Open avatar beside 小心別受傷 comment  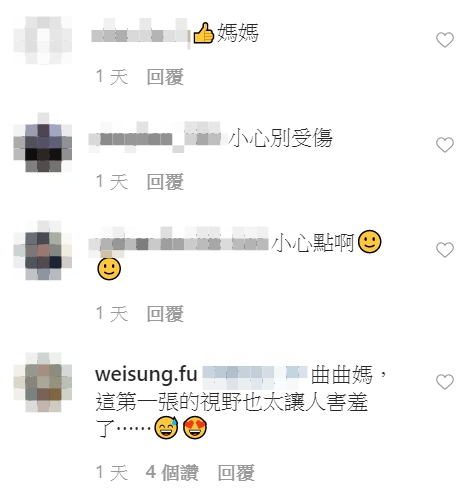43,142
